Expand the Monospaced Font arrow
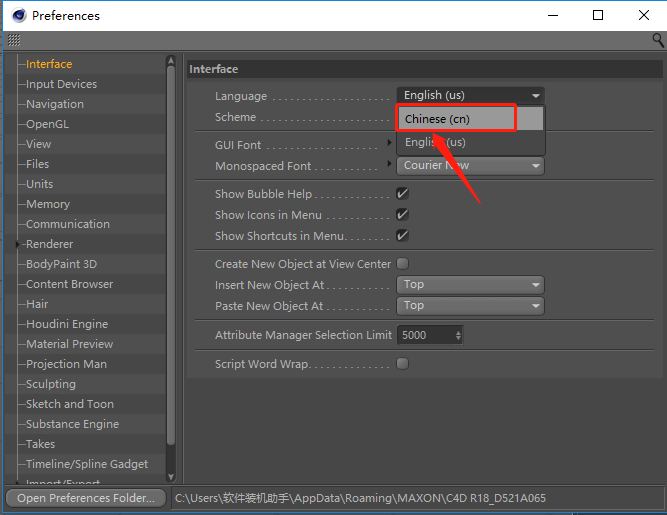The height and width of the screenshot is (515, 667). (x=389, y=163)
